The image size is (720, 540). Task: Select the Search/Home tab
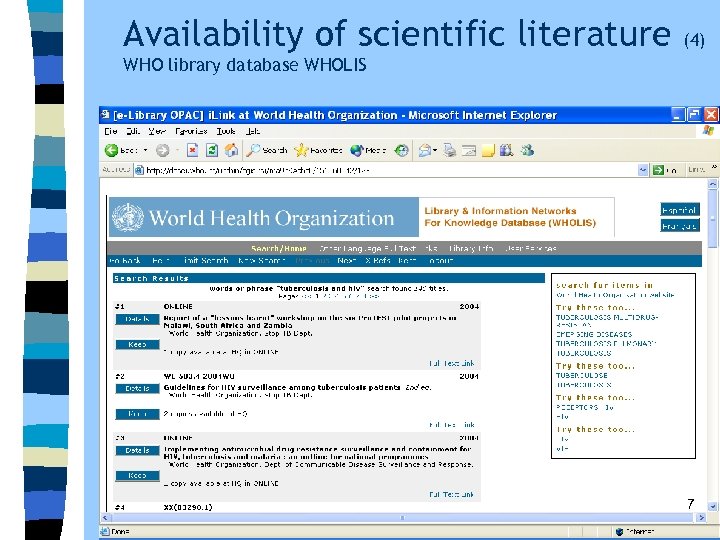click(x=279, y=248)
